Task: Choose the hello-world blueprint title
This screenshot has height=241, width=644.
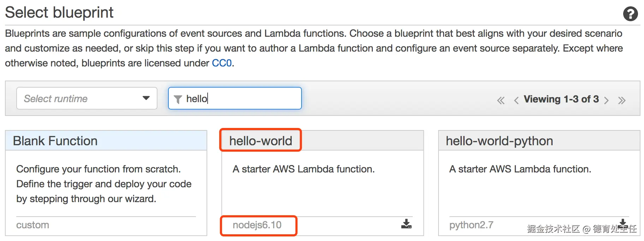Action: coord(261,141)
